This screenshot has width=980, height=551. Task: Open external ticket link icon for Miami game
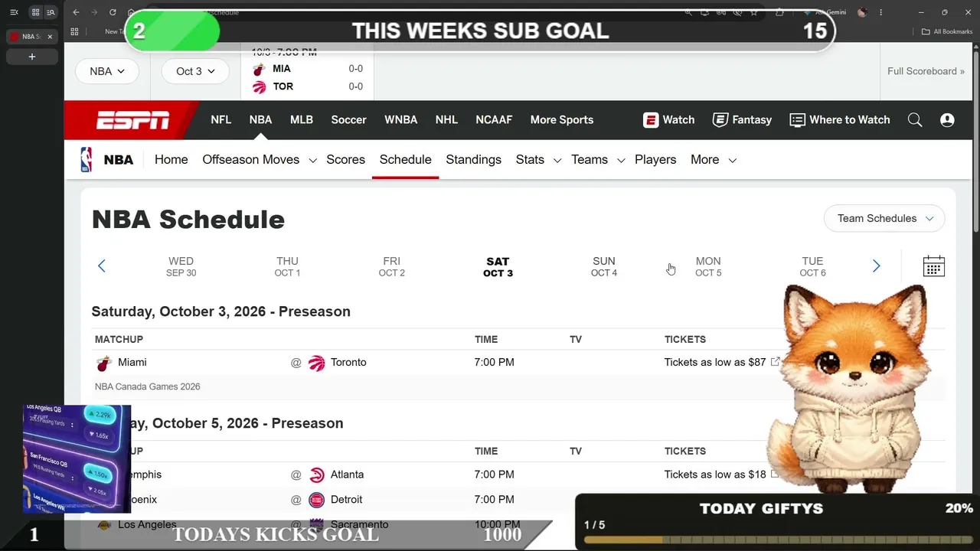tap(775, 362)
